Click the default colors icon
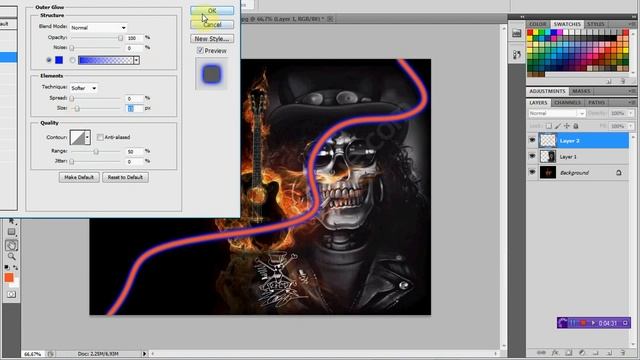Screen dimensions: 640x360 click(x=7, y=267)
